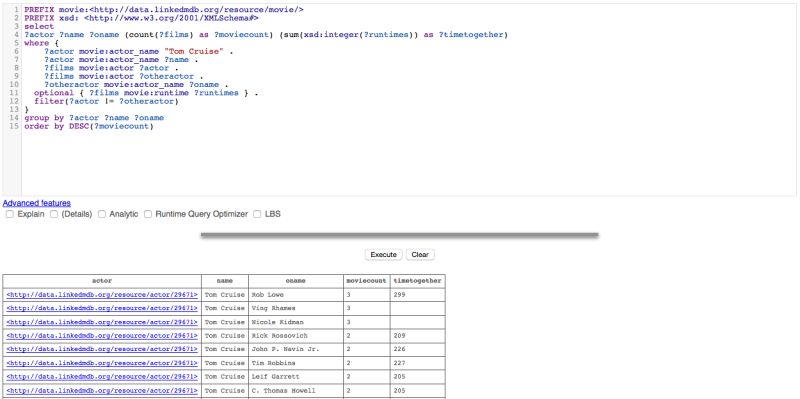Select the 'Tim Robbins' cell
800x399 pixels.
[x=296, y=363]
